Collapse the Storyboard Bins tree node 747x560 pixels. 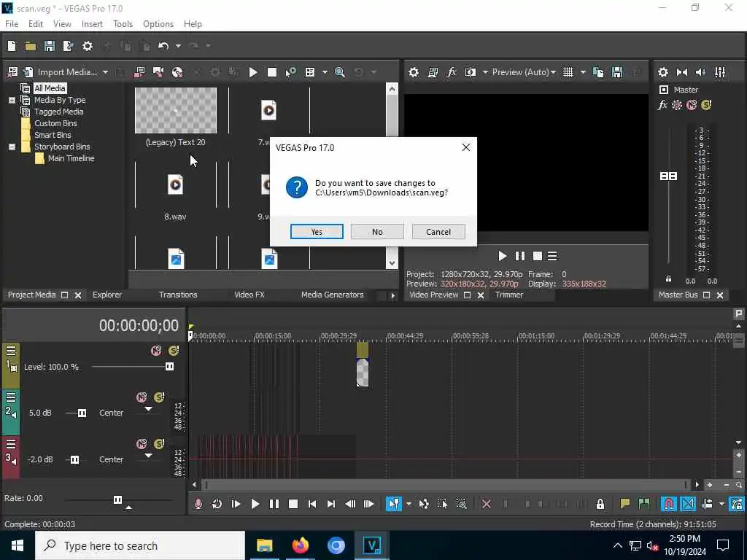click(x=12, y=147)
